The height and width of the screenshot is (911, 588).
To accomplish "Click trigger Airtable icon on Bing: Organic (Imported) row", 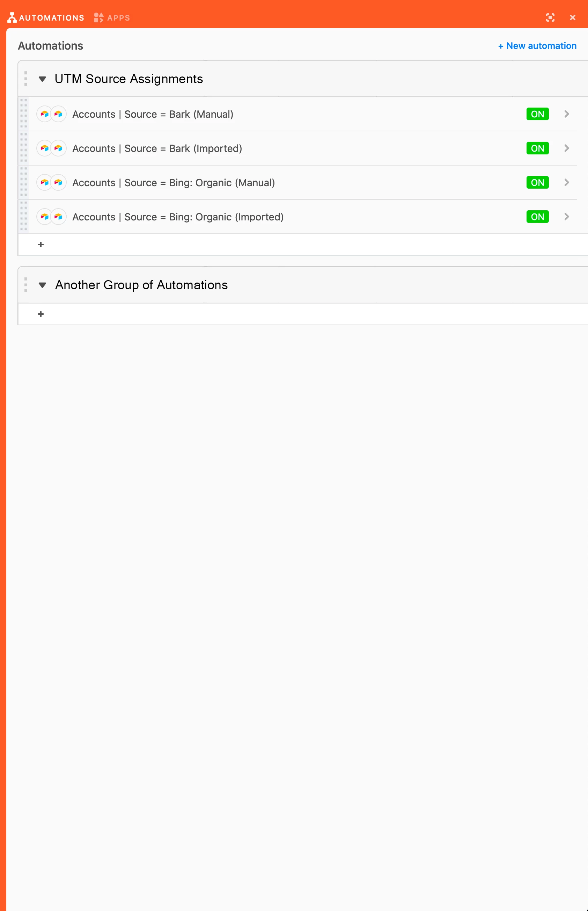I will pyautogui.click(x=44, y=217).
